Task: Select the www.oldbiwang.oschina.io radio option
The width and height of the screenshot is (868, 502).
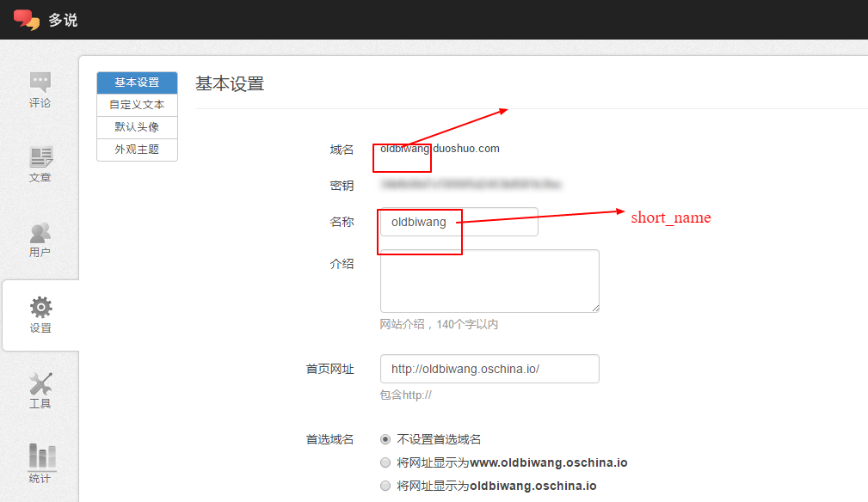Action: (x=385, y=462)
